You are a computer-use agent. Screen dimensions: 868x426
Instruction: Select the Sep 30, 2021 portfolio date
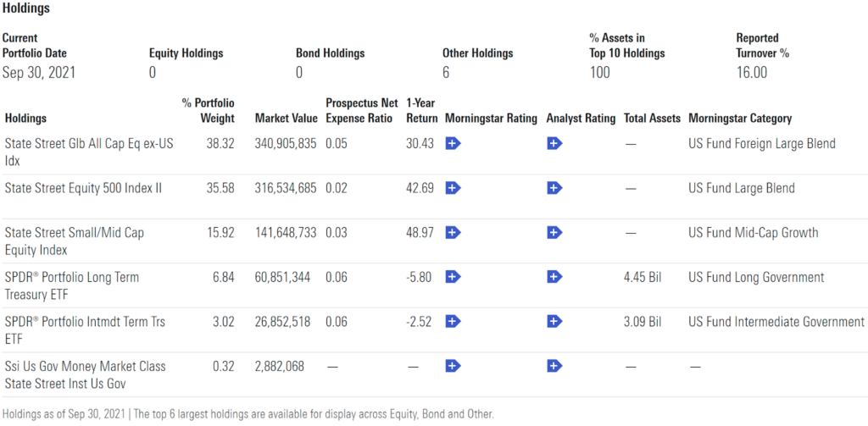pyautogui.click(x=39, y=73)
